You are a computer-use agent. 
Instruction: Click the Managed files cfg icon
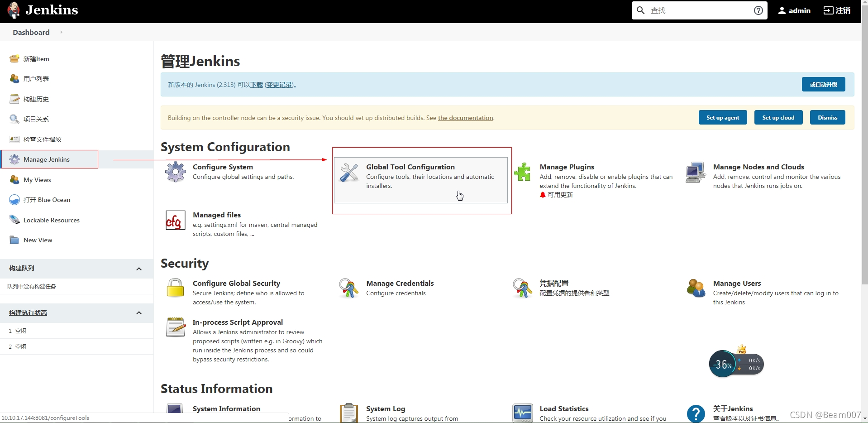(176, 220)
